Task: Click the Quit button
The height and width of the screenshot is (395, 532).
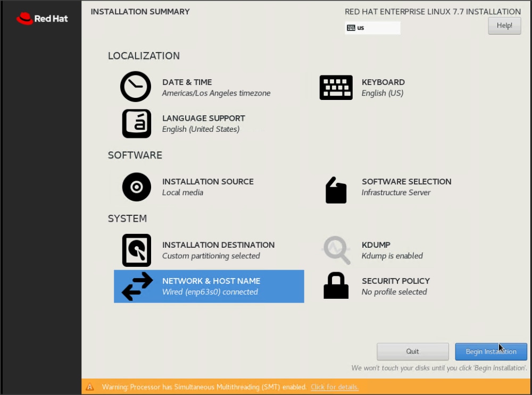Action: [x=413, y=351]
